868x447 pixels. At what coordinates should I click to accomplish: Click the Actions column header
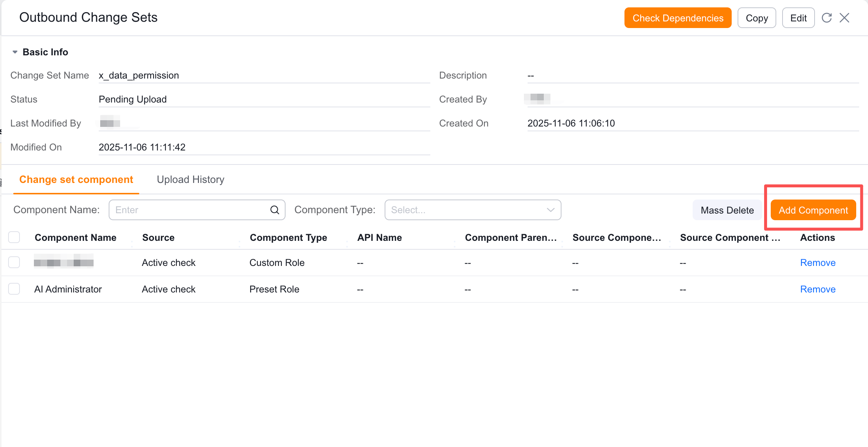coord(818,238)
